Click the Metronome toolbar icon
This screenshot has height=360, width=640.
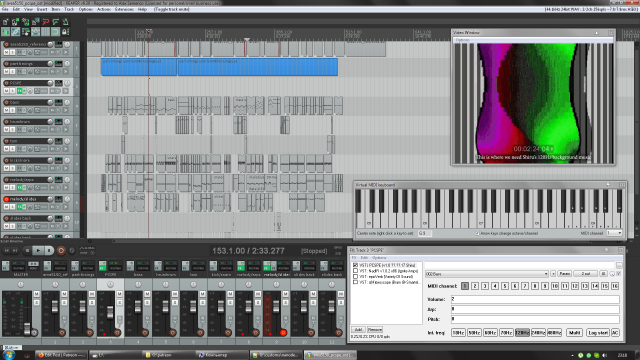(x=65, y=22)
